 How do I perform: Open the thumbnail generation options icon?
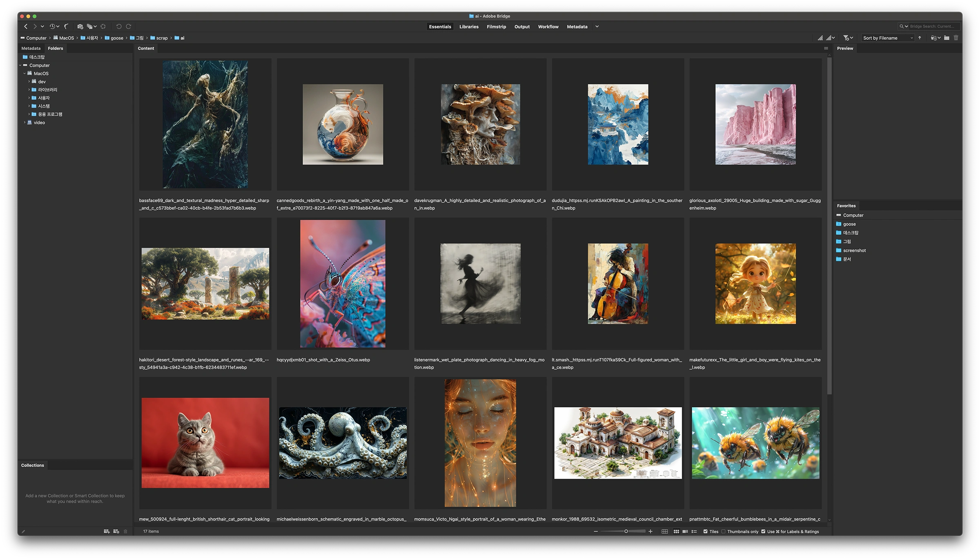(830, 38)
